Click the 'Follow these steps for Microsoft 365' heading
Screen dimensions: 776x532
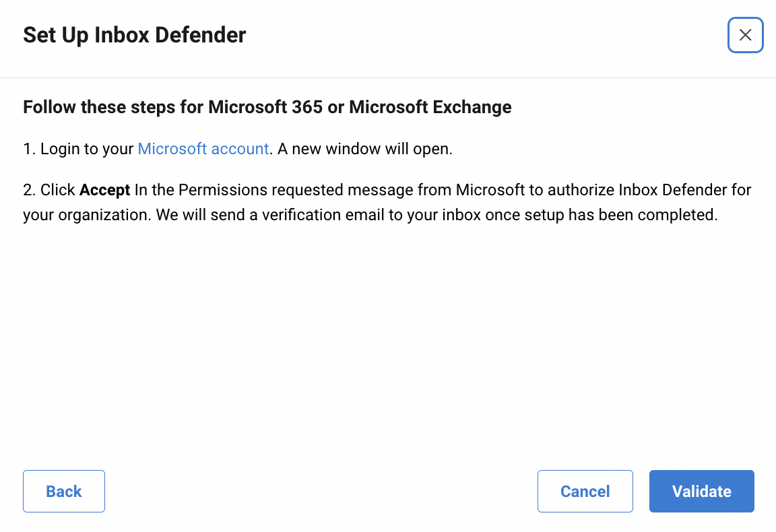267,107
